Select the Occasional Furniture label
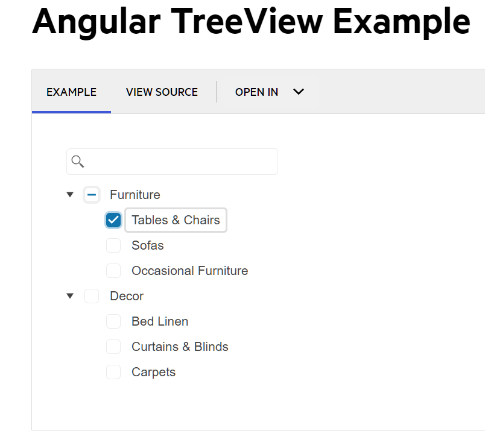Image resolution: width=485 pixels, height=448 pixels. click(x=189, y=271)
